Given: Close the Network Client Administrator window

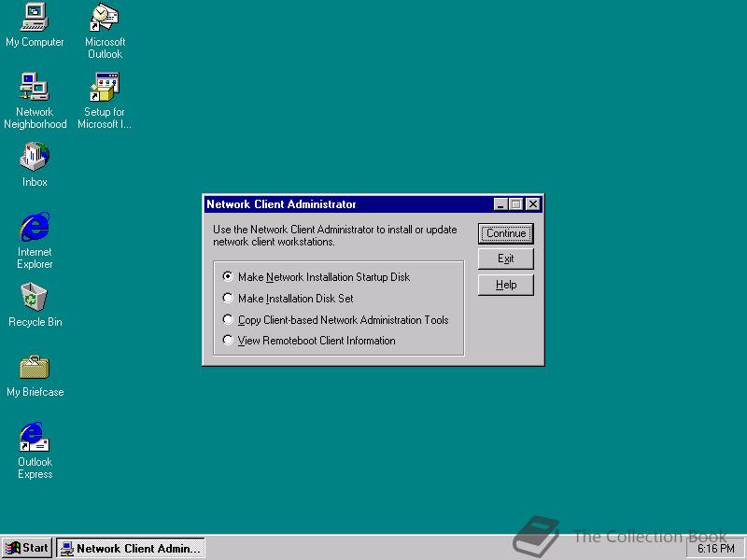Looking at the screenshot, I should pos(532,204).
